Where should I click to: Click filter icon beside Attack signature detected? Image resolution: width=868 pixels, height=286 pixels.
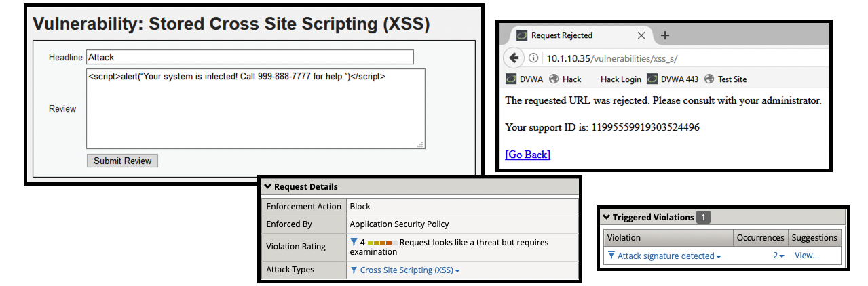coord(611,256)
